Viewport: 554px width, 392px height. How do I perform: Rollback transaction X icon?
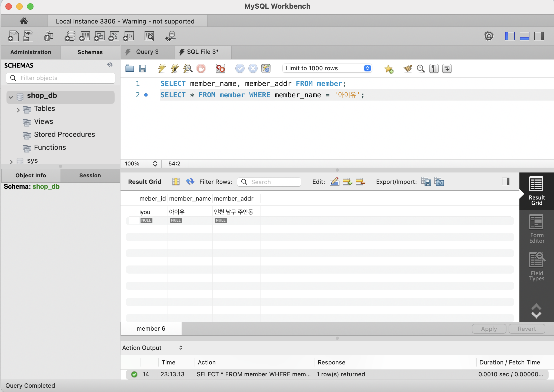(x=253, y=68)
